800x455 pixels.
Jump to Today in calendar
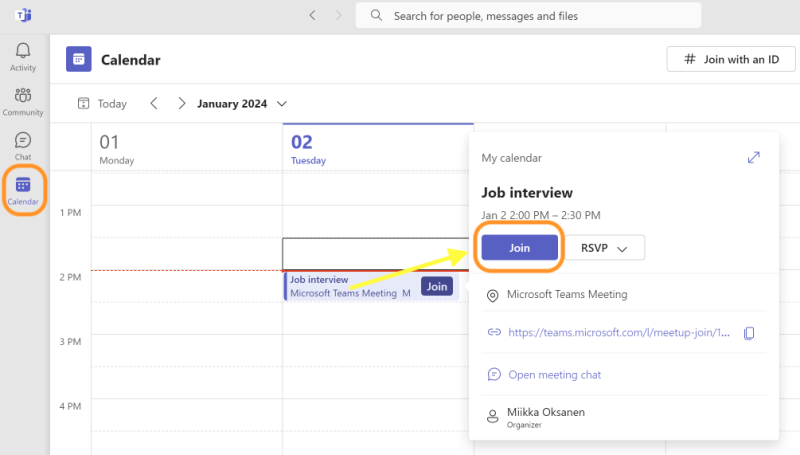[x=103, y=104]
